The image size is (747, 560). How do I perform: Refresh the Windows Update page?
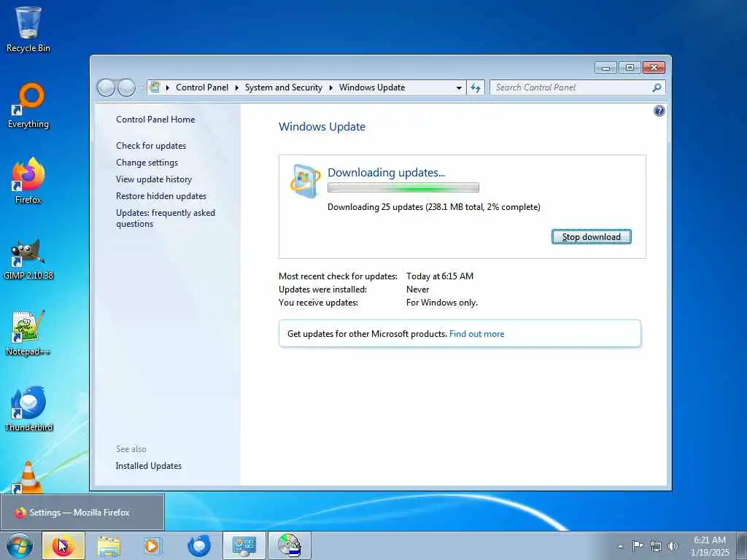pos(476,87)
